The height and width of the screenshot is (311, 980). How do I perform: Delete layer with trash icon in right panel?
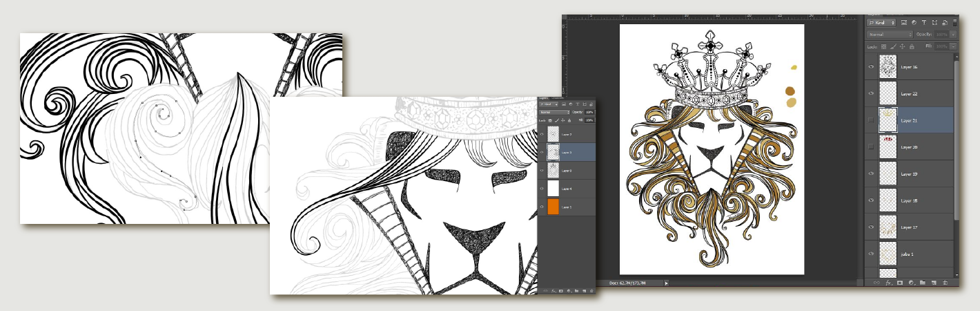point(945,283)
